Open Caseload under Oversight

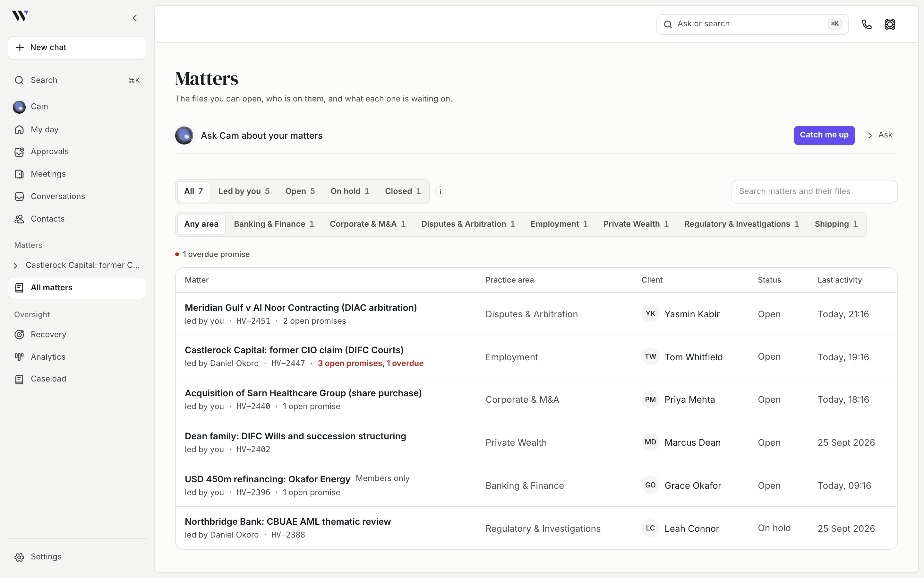tap(76, 379)
